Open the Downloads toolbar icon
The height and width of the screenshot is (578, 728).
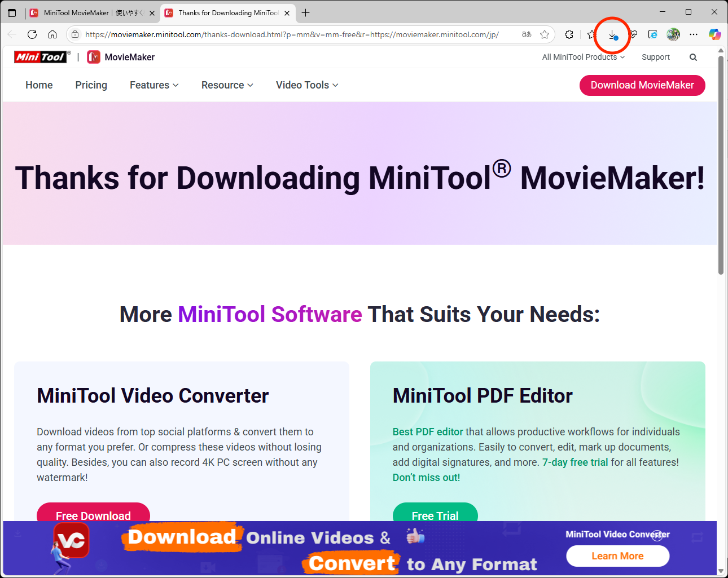(612, 35)
